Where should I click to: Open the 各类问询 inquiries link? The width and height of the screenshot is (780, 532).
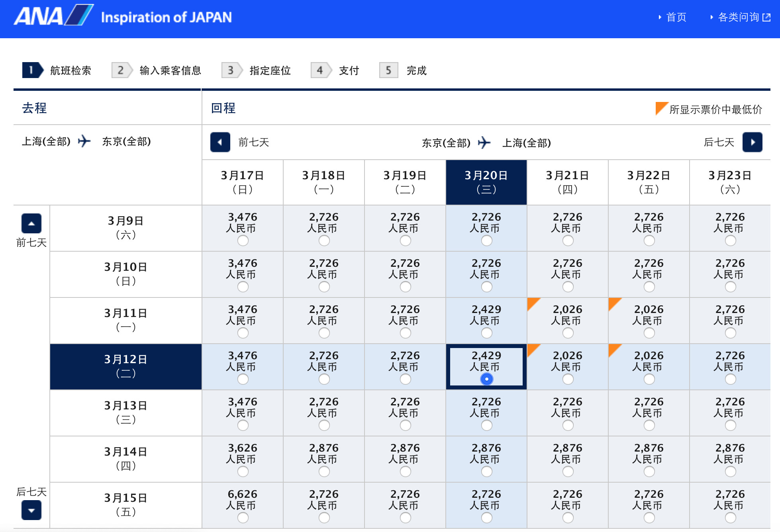(738, 17)
